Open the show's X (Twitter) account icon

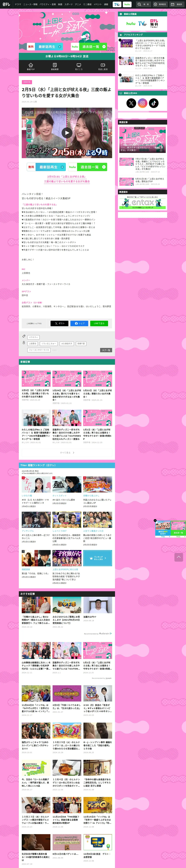tap(131, 103)
